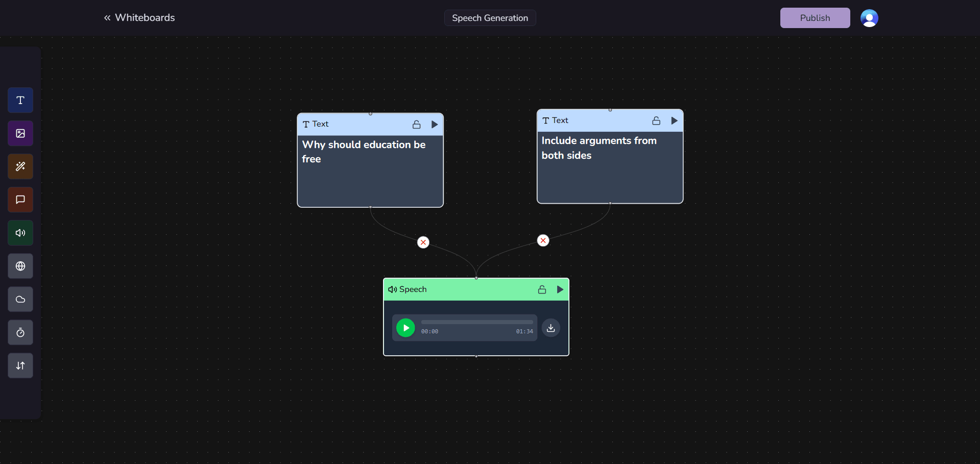Select the cloud tool in sidebar
The image size is (980, 464).
coord(20,299)
